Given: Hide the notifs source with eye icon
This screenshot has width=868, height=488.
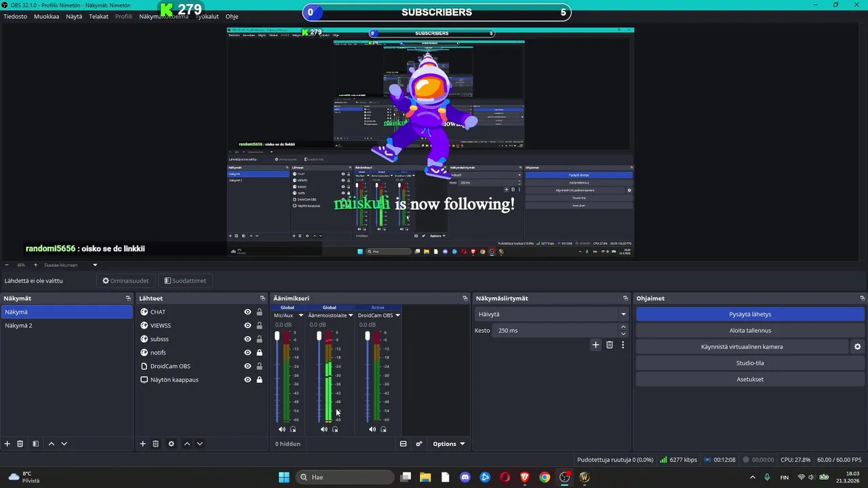Looking at the screenshot, I should point(248,352).
